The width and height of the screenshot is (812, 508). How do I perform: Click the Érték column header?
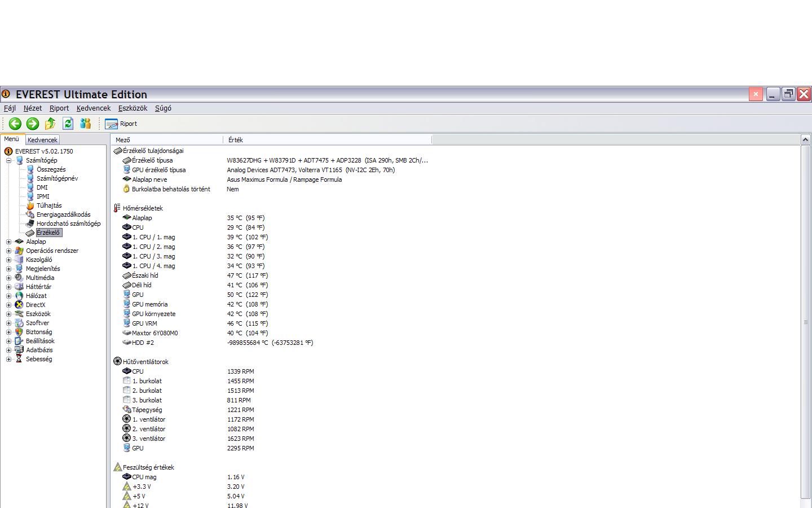(327, 139)
